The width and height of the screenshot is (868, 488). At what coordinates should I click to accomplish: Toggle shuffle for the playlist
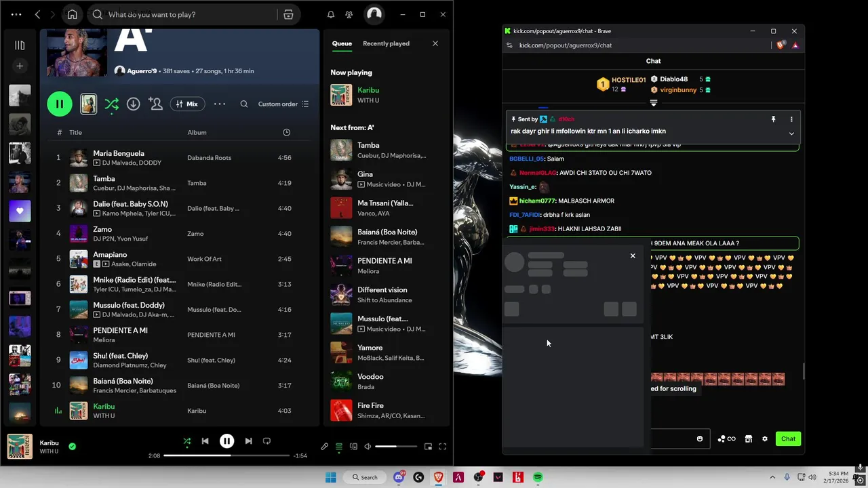click(x=112, y=104)
